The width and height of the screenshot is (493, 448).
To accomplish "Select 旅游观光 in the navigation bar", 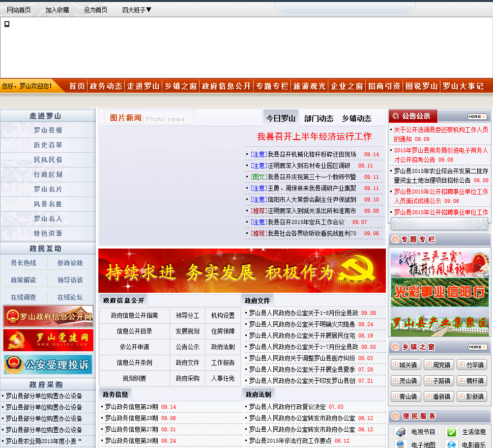I will (309, 86).
